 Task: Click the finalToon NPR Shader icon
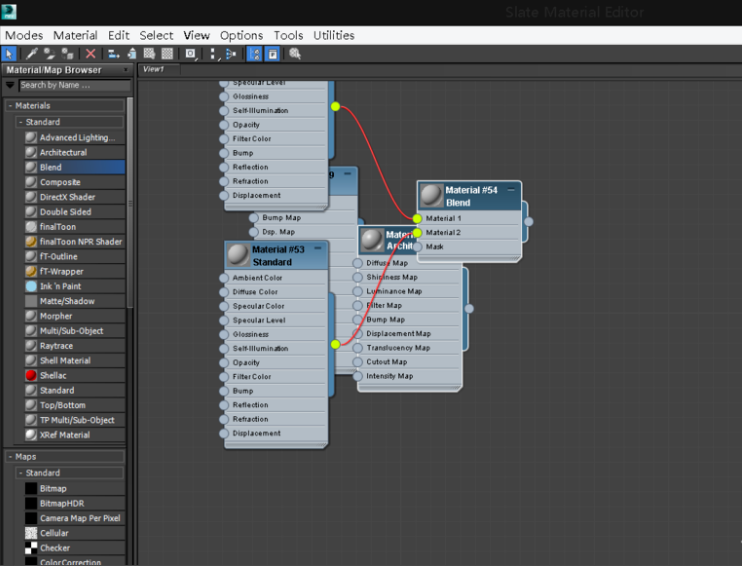click(x=31, y=241)
